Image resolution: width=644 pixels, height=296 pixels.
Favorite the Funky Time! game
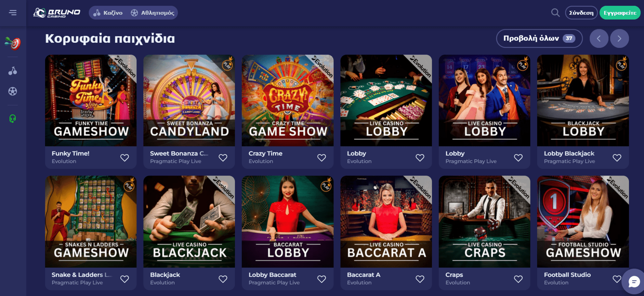click(124, 158)
